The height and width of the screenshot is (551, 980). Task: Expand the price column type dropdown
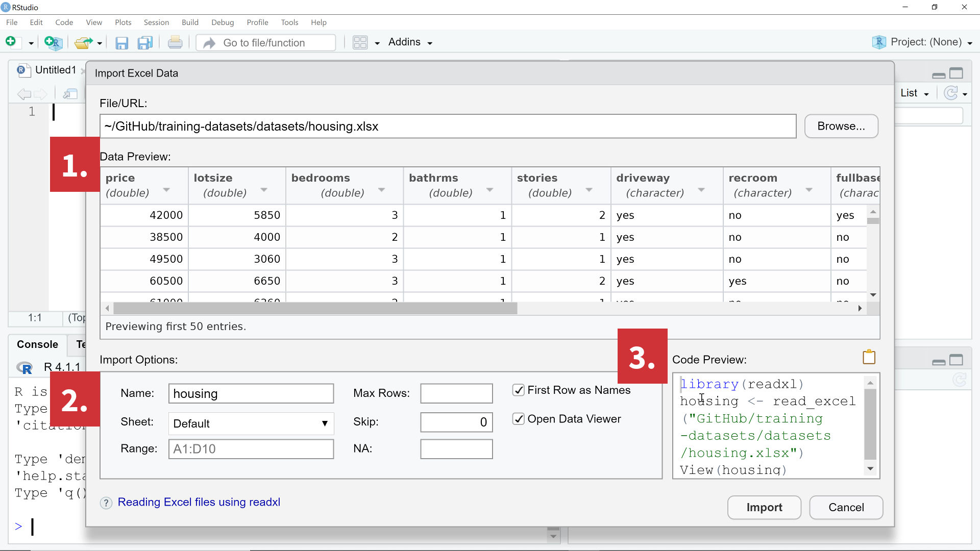pos(166,190)
